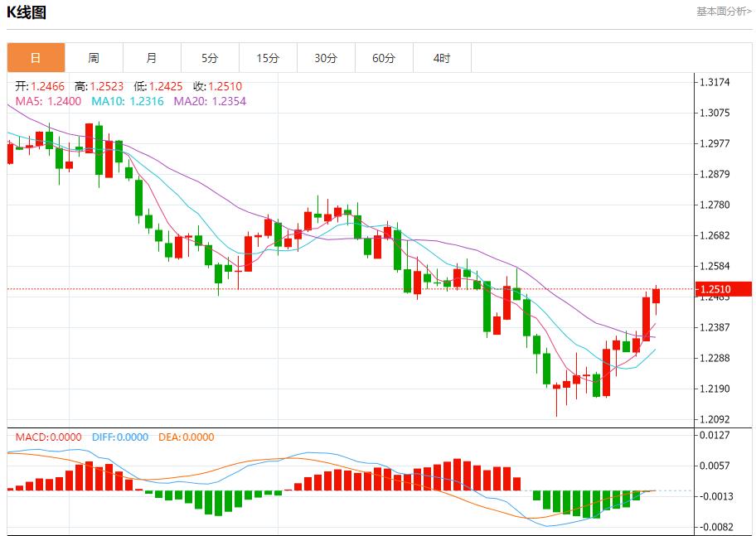The width and height of the screenshot is (756, 536).
Task: Select the 日 daily chart tab
Action: tap(36, 58)
